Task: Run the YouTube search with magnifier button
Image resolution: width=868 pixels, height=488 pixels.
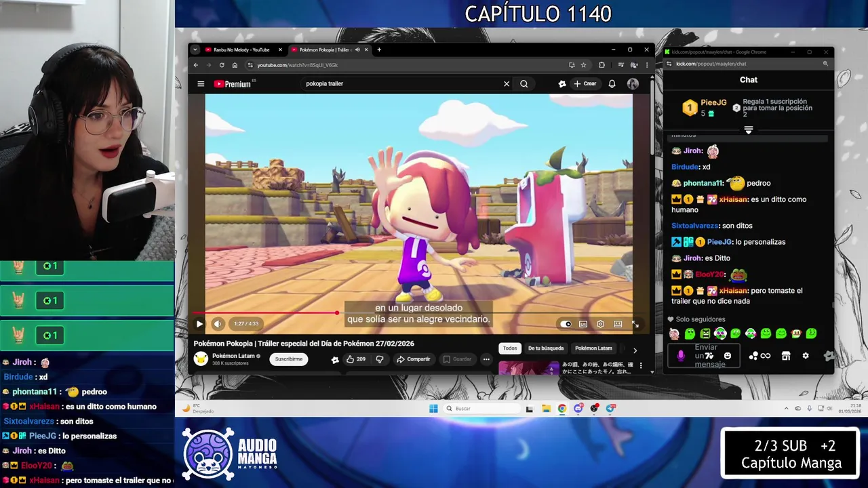Action: tap(524, 84)
